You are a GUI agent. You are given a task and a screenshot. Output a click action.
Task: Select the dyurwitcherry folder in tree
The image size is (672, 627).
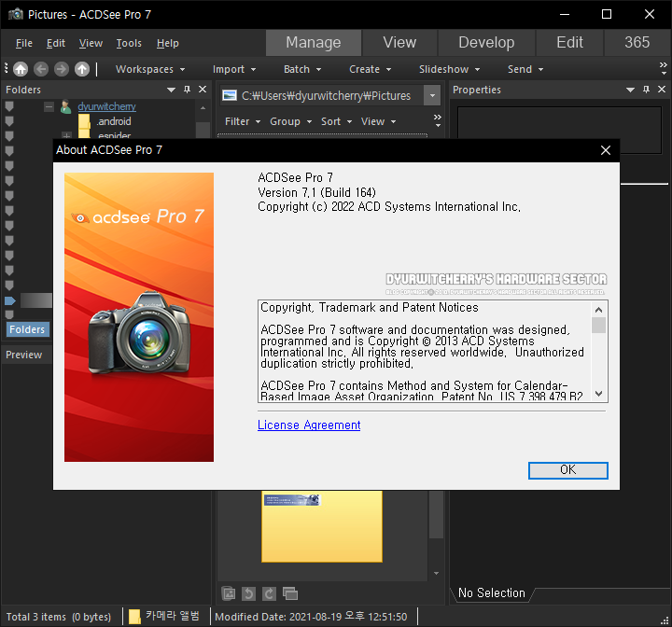click(x=106, y=106)
